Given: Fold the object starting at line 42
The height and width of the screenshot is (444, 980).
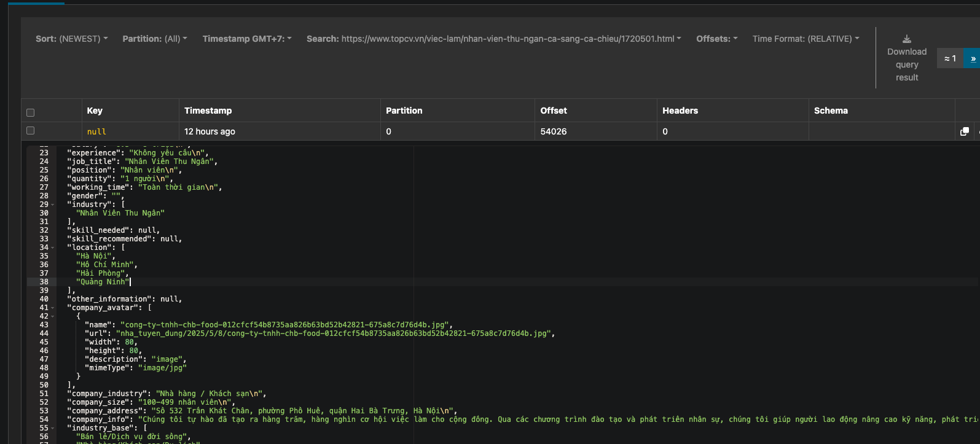Looking at the screenshot, I should click(x=53, y=316).
